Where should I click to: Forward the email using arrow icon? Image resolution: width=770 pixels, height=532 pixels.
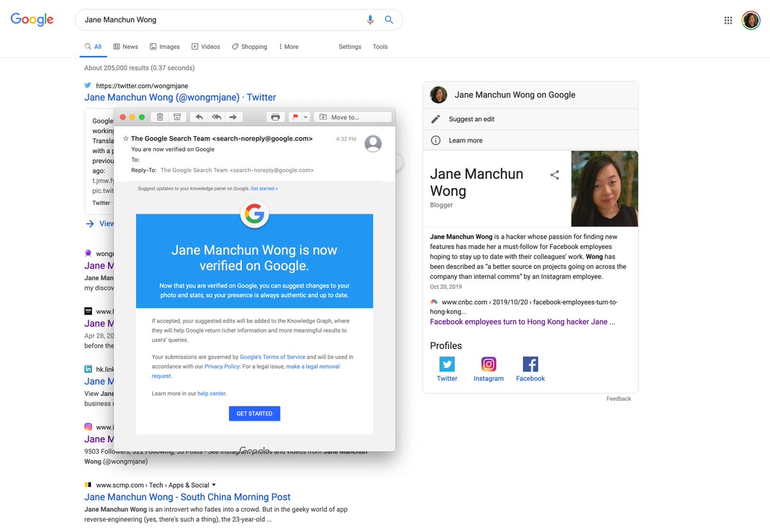234,117
